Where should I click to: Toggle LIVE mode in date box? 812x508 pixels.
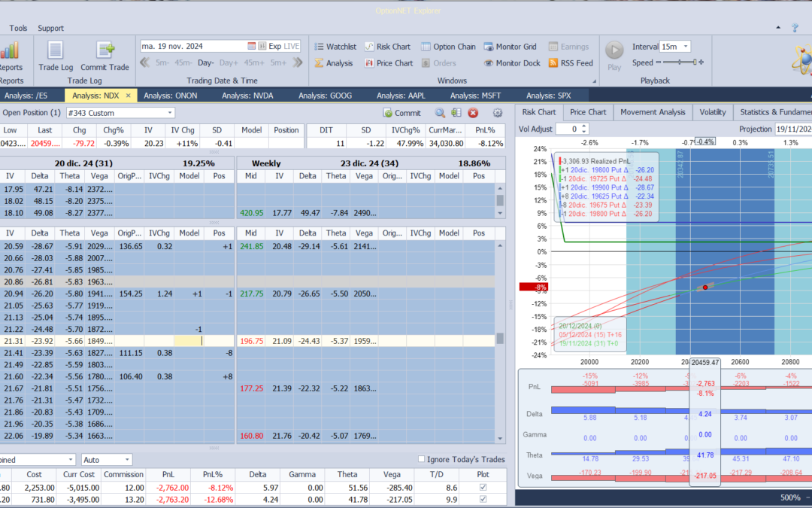point(292,46)
